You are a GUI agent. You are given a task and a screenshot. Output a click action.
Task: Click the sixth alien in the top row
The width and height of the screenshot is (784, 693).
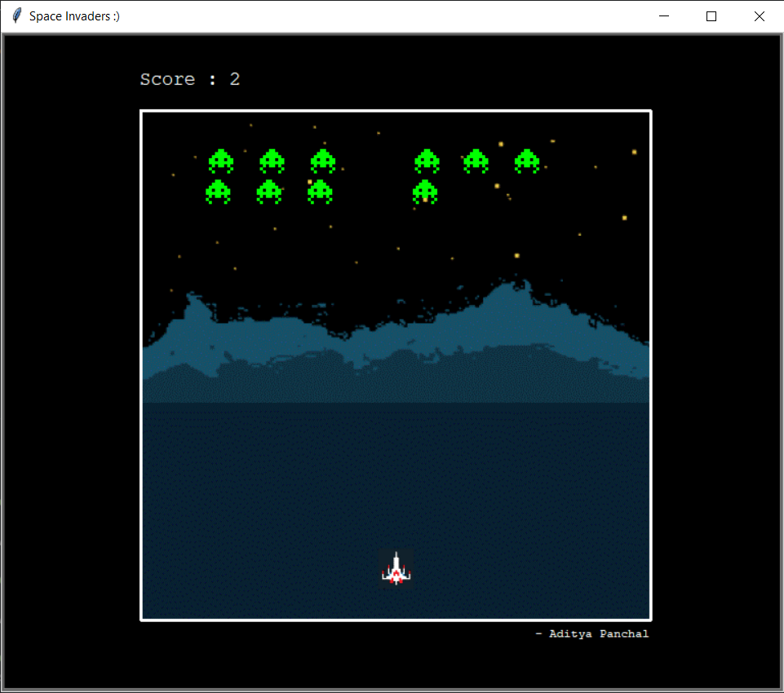coord(527,161)
